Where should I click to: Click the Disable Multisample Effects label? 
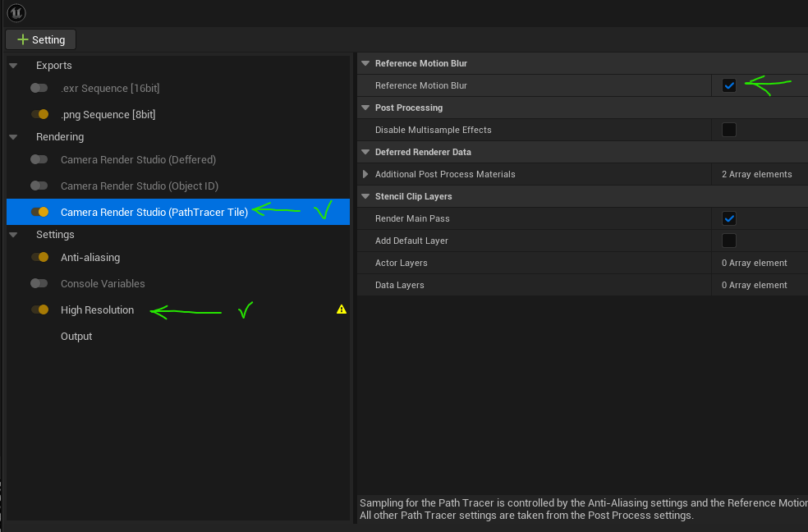(433, 130)
